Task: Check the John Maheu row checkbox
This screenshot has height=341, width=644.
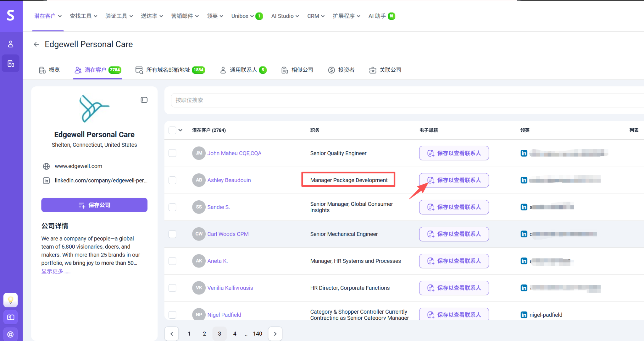Action: [172, 153]
